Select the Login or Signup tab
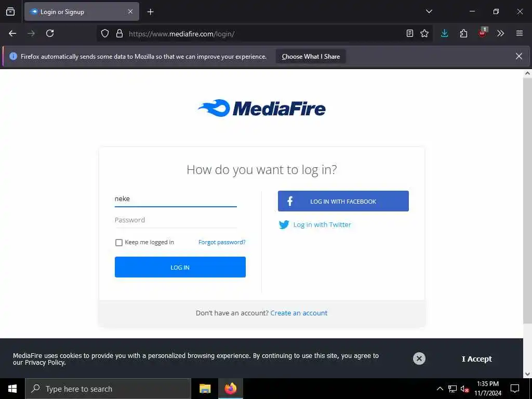The image size is (532, 399). [x=82, y=11]
